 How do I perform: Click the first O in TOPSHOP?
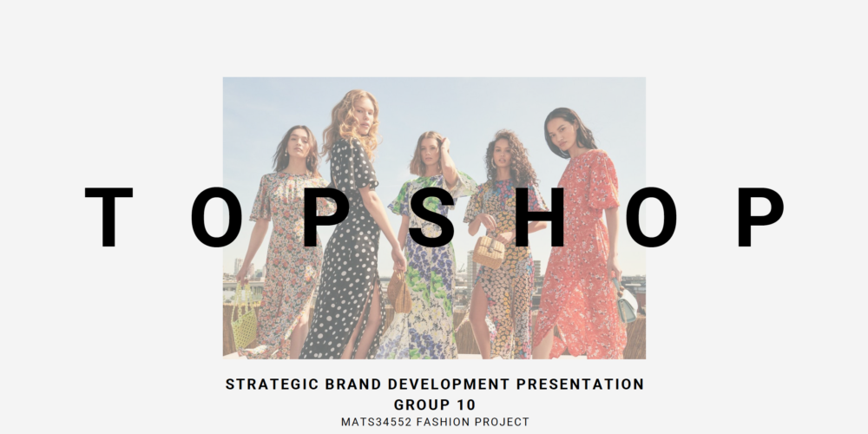[x=216, y=217]
